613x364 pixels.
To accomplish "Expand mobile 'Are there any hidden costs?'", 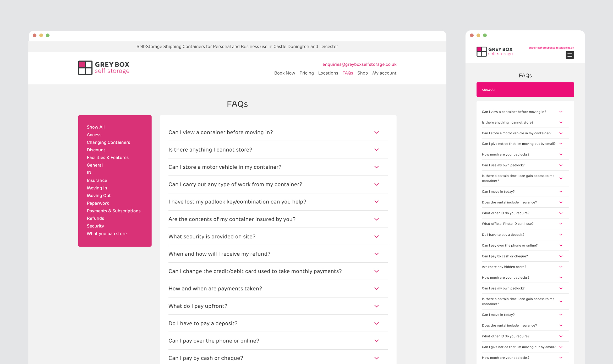I will [525, 267].
